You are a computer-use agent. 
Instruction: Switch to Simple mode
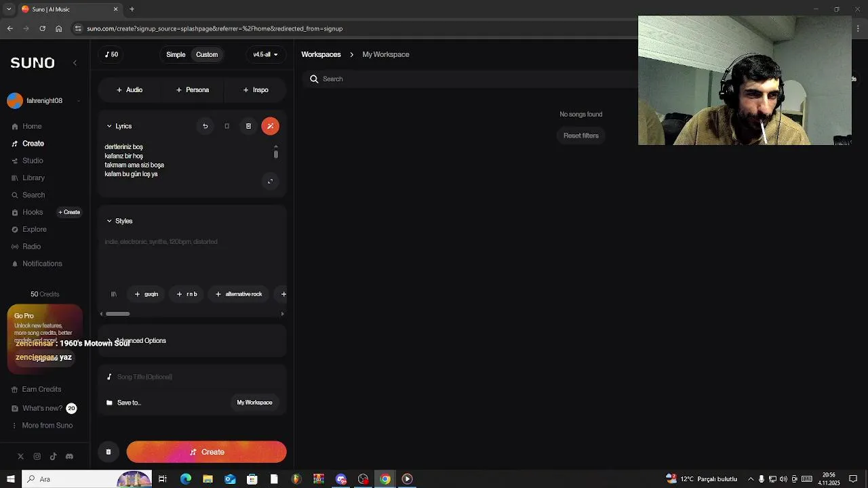tap(176, 54)
